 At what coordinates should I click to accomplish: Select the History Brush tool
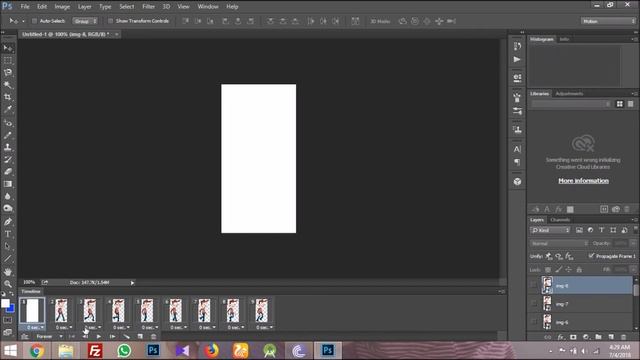[8, 160]
